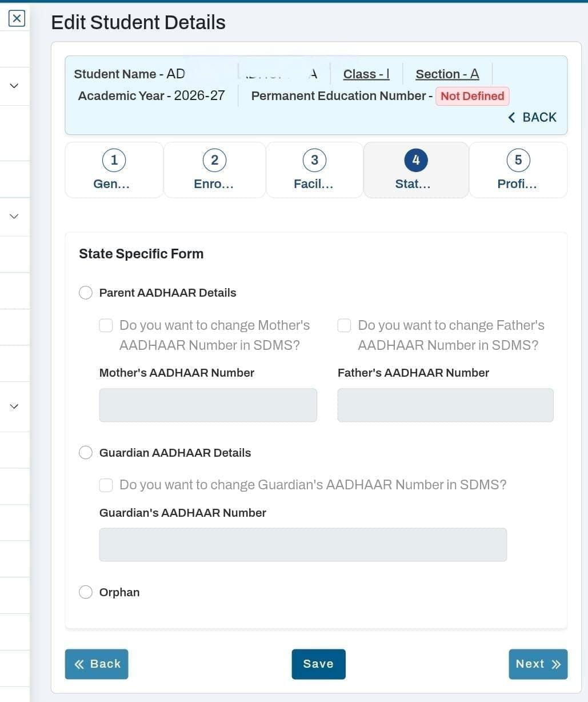Expand the first sidebar chevron

click(x=14, y=86)
